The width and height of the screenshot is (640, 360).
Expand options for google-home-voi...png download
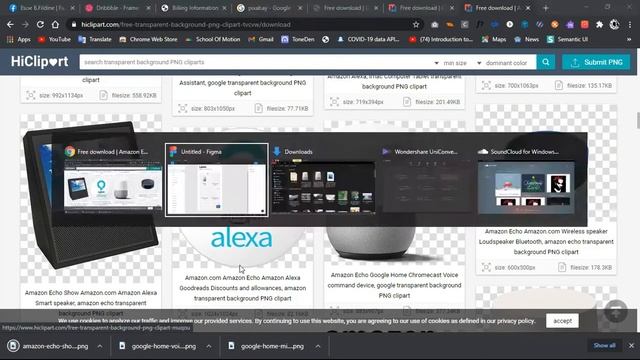pyautogui.click(x=209, y=346)
